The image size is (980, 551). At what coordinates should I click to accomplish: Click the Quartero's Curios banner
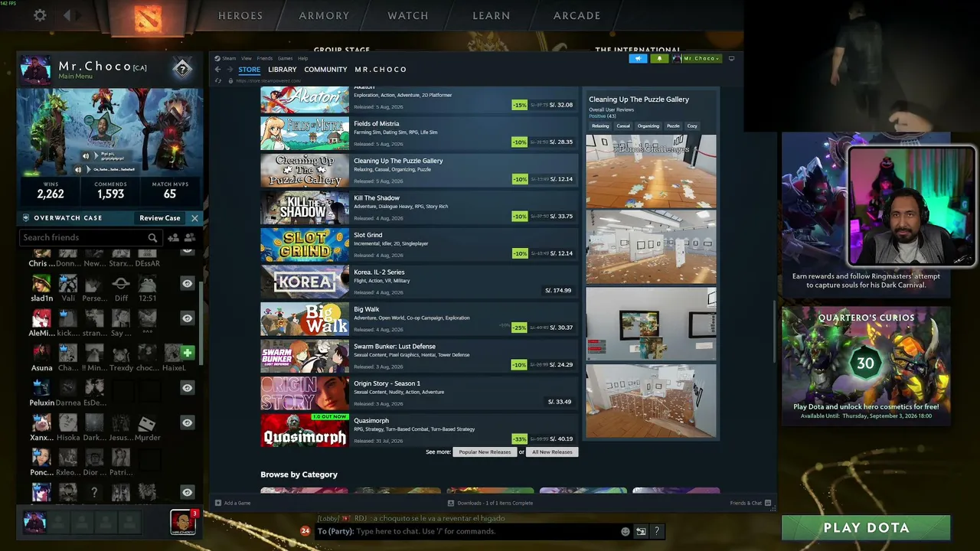(866, 365)
